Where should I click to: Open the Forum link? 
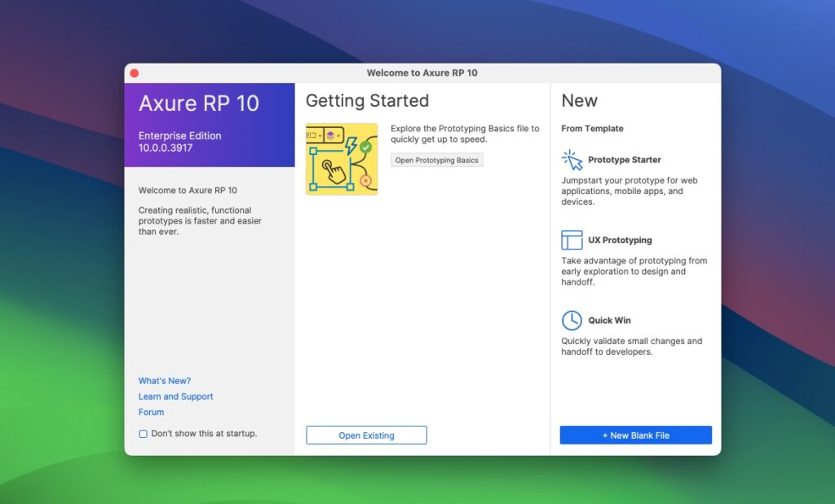click(151, 412)
